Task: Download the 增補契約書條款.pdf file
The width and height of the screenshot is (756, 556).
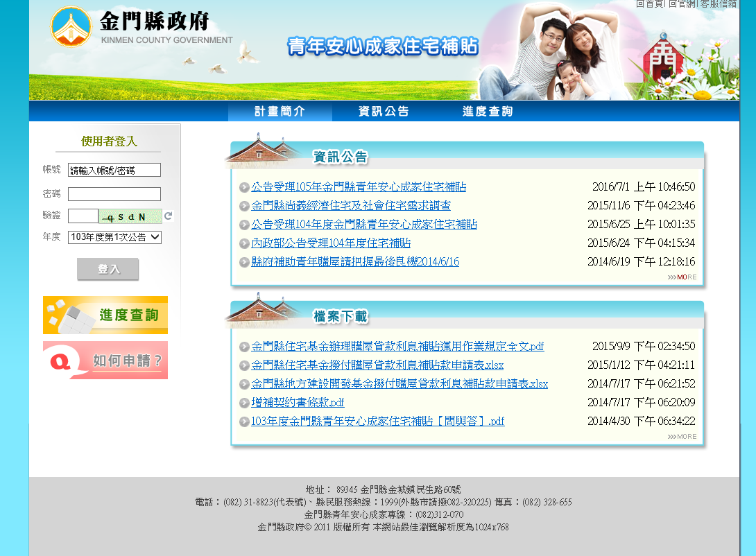Action: pyautogui.click(x=298, y=403)
